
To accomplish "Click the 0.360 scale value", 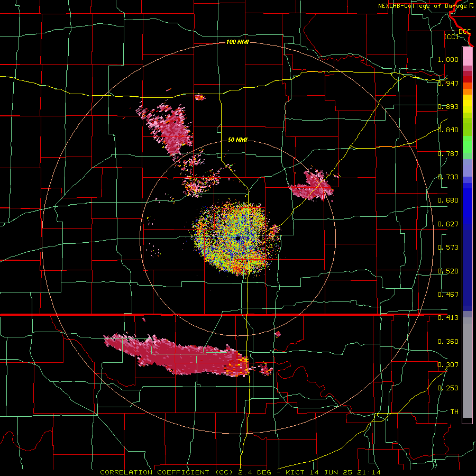I will [448, 342].
